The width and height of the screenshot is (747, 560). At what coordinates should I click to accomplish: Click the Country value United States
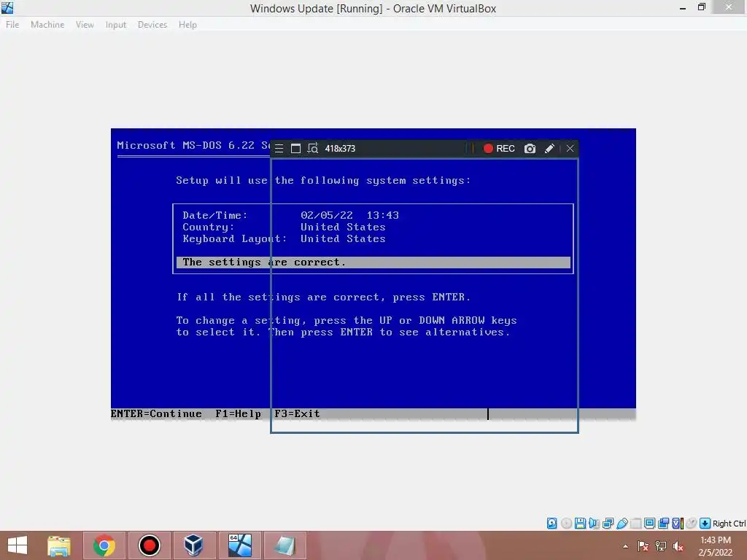click(x=343, y=227)
